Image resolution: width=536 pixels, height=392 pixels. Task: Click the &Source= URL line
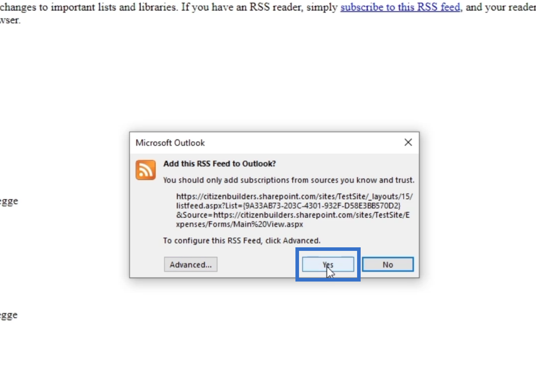pyautogui.click(x=293, y=215)
